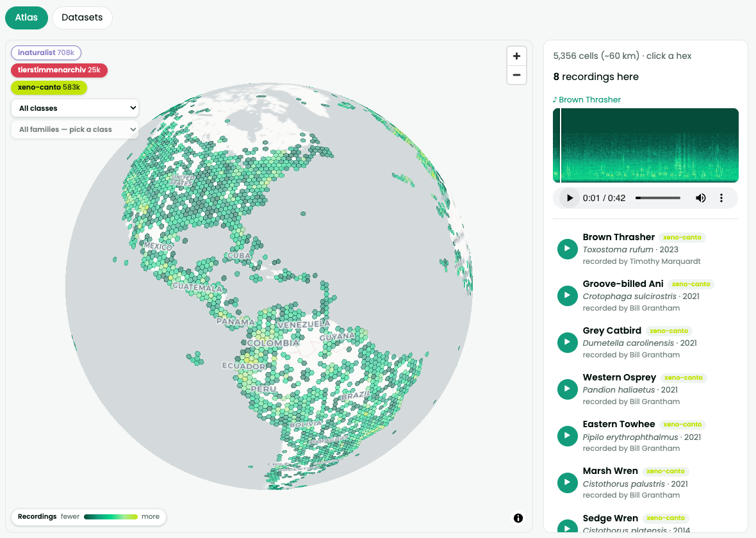Image resolution: width=756 pixels, height=538 pixels.
Task: Play the Groove-billed Ani recording
Action: tap(568, 295)
